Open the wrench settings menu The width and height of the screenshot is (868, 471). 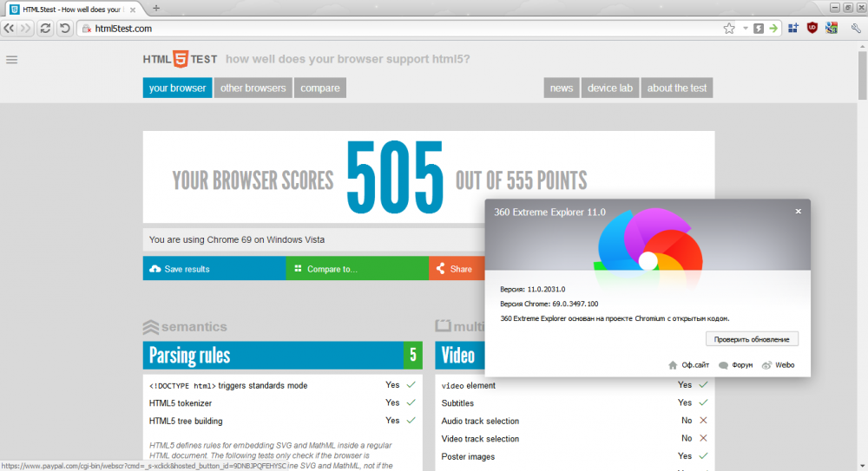(x=856, y=29)
